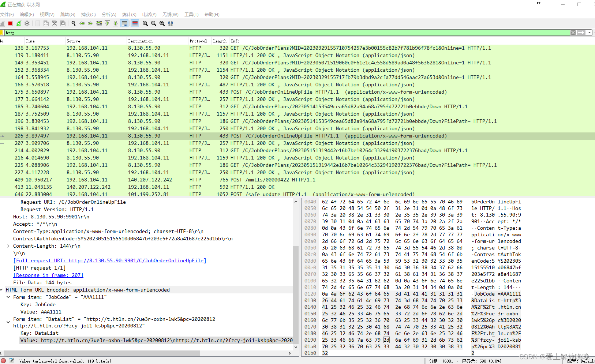
Task: Click packet details vertical scrollbar thumb
Action: [296, 295]
